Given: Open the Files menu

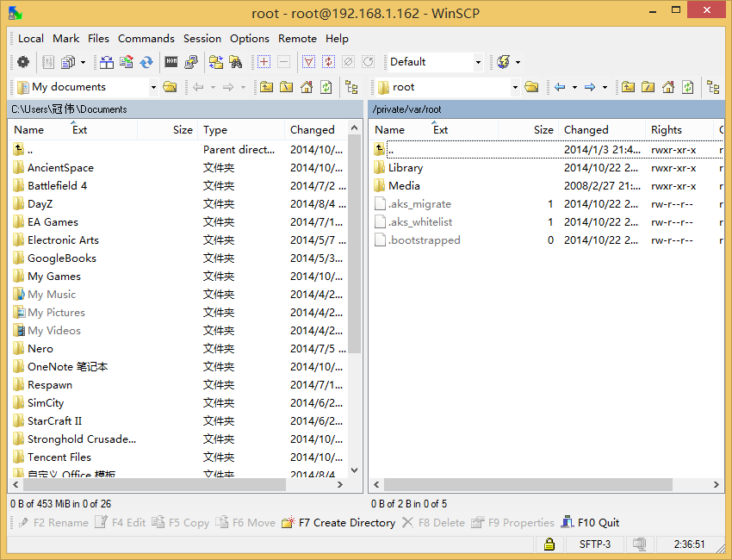Looking at the screenshot, I should click(x=98, y=38).
